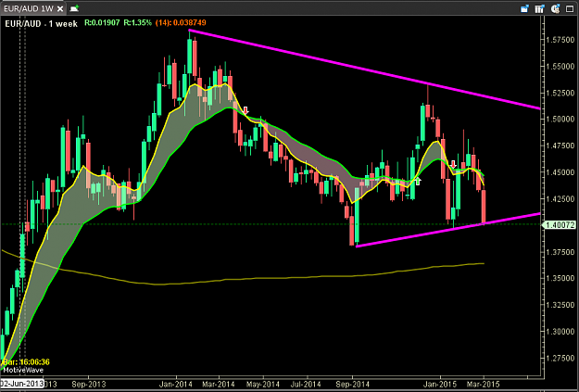
Task: Click the export icon beside the maximize button
Action: (555, 8)
